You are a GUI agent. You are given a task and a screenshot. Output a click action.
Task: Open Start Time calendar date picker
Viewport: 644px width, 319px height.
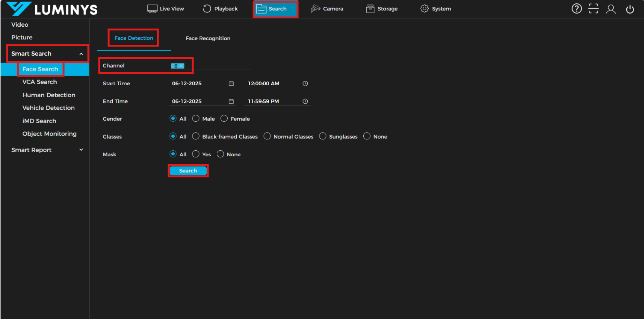pos(231,83)
